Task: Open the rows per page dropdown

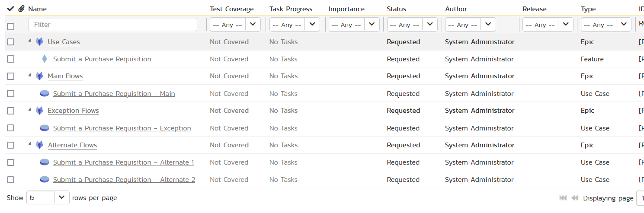Action: [x=48, y=197]
